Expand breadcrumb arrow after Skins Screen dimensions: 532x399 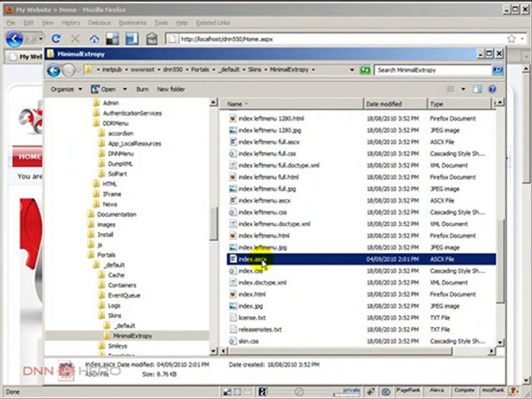265,70
